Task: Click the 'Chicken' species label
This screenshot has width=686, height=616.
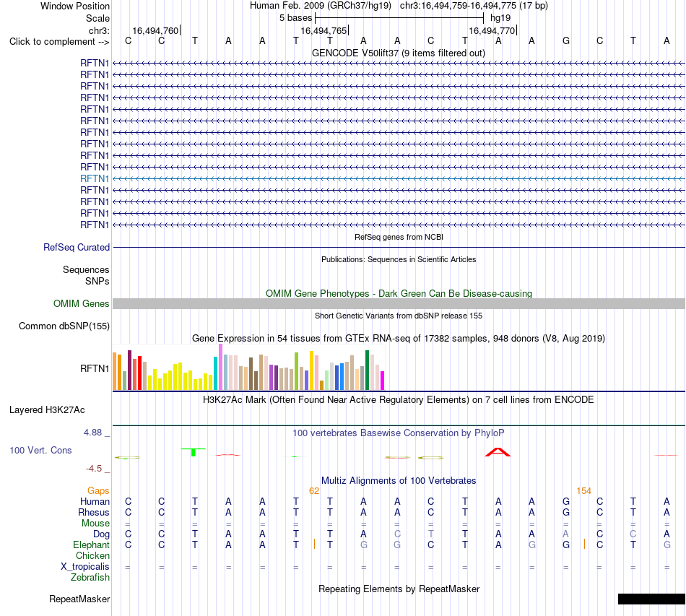Action: tap(92, 555)
